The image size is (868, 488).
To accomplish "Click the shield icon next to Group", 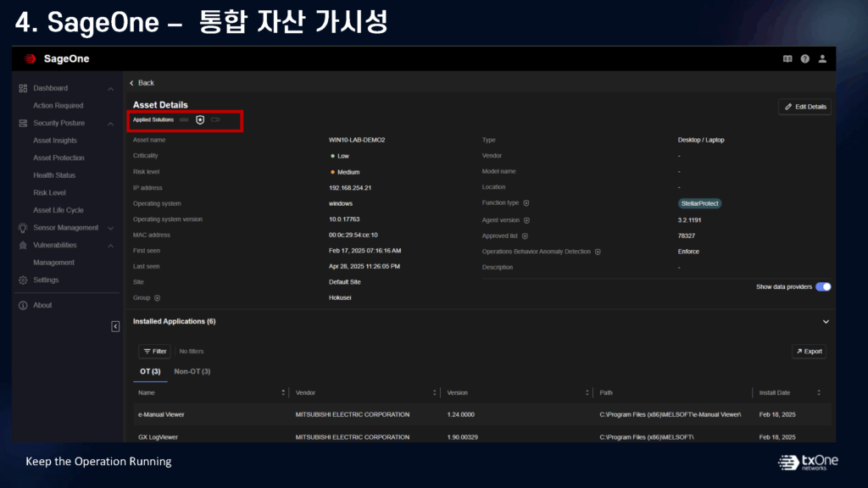I will 158,298.
